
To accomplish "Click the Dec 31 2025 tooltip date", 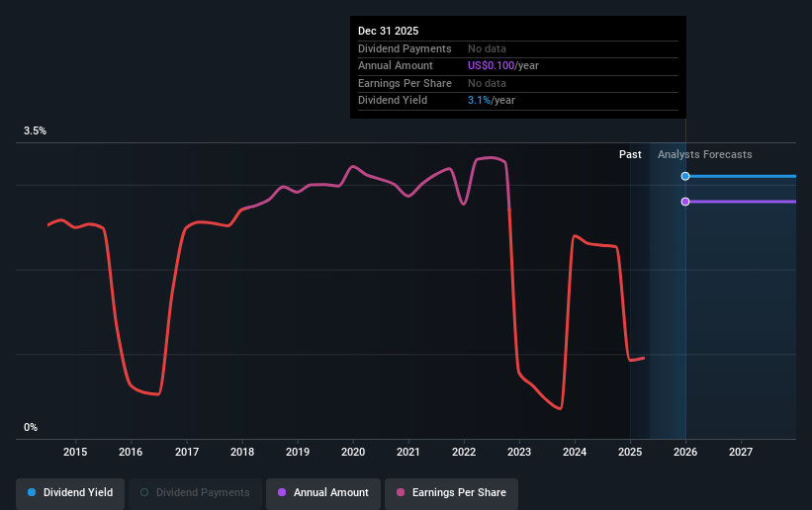I will [x=388, y=31].
